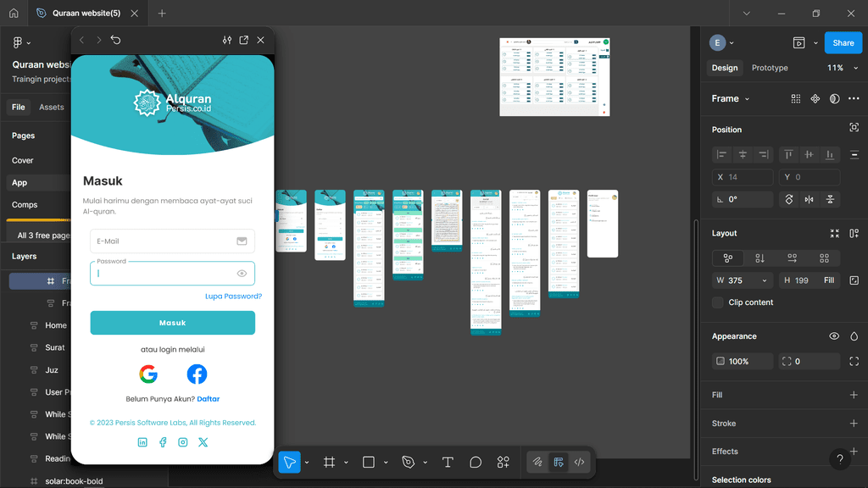Align left in Position section
The image size is (868, 488).
coord(722,154)
